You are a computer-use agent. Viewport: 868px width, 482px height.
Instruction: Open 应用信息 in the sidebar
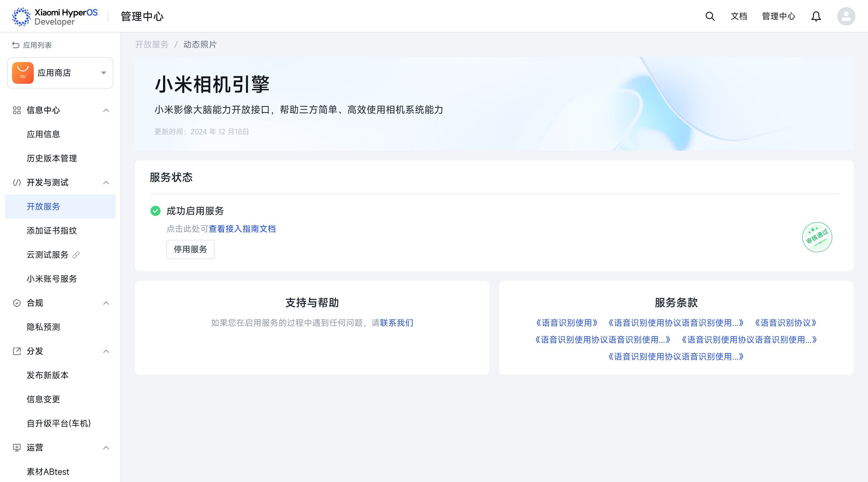pos(60,134)
